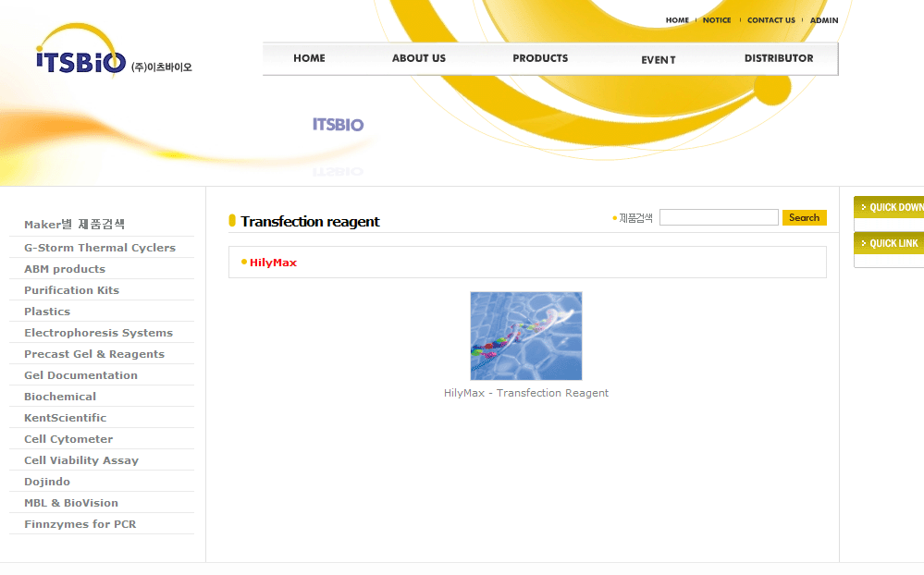Select the red HilyMax category link
Image resolution: width=924 pixels, height=575 pixels.
[x=273, y=263]
